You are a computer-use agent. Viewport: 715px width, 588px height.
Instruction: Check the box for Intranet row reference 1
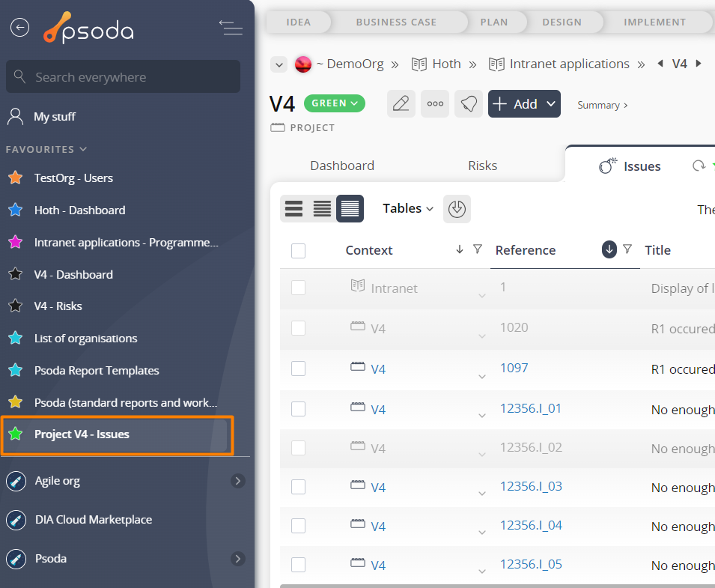[298, 288]
